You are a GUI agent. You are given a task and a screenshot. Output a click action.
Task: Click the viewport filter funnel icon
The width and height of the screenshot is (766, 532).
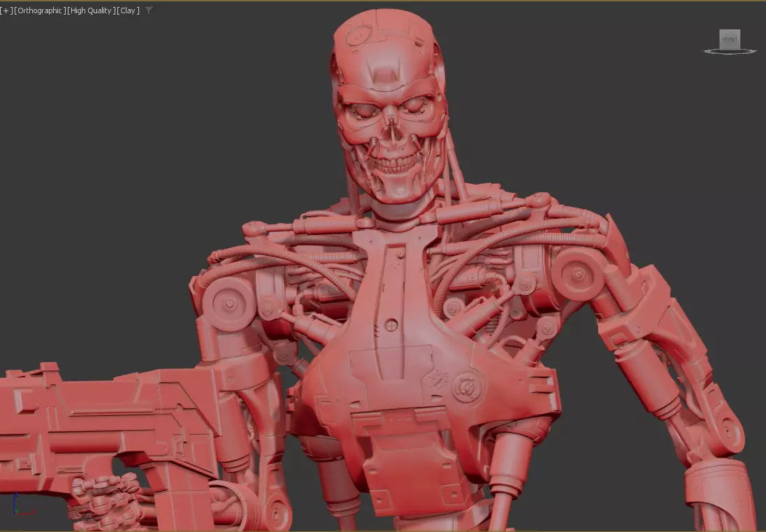point(149,10)
